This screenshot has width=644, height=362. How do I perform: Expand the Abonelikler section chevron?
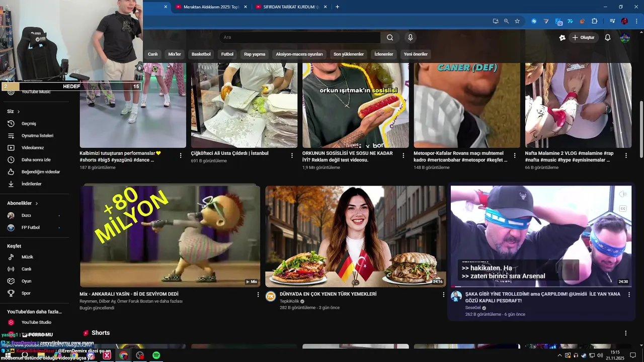point(37,204)
